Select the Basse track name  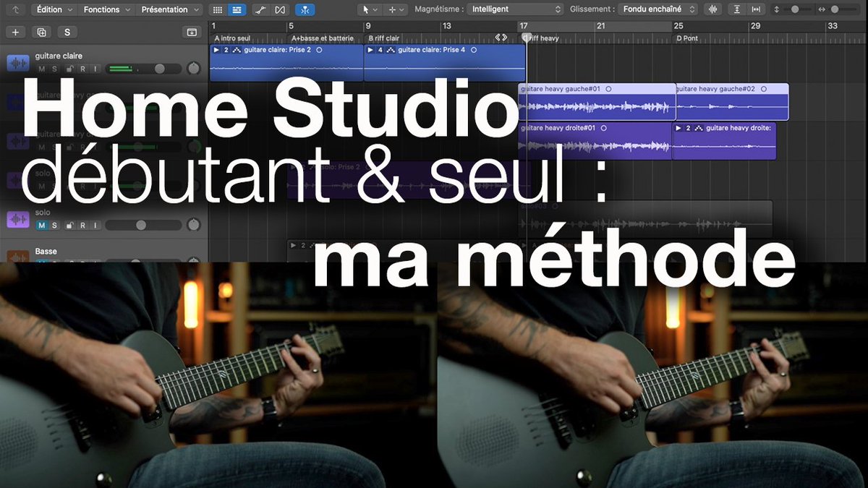[x=46, y=252]
